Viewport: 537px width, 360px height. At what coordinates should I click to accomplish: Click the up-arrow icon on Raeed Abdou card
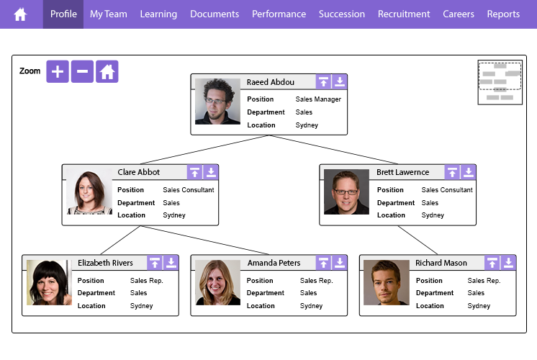pos(323,82)
